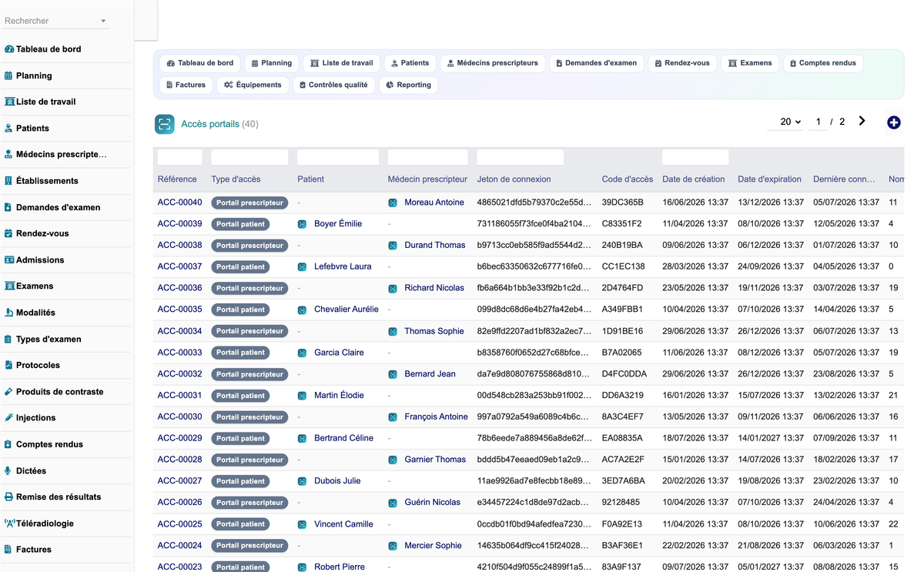Click the Injections syringe icon

pyautogui.click(x=8, y=418)
